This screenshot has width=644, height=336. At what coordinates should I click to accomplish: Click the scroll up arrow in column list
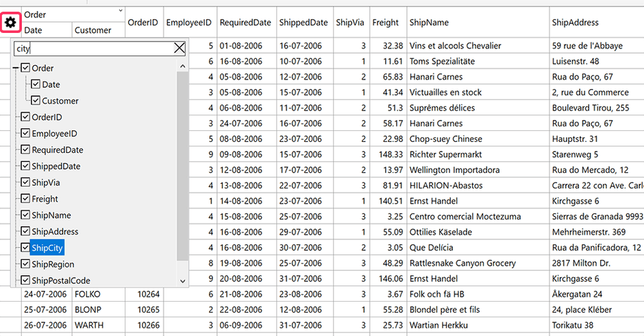pyautogui.click(x=182, y=67)
